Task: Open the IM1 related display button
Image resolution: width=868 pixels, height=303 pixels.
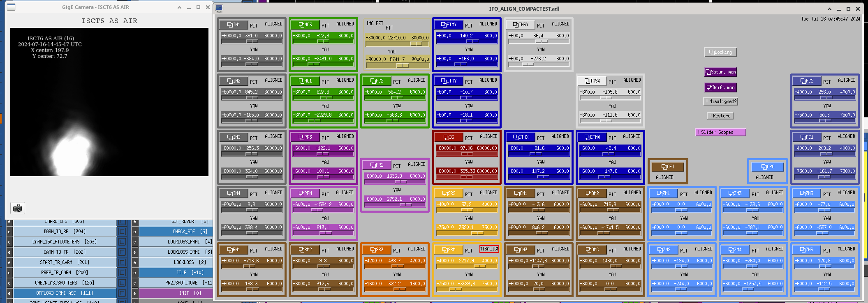Action: tap(234, 25)
